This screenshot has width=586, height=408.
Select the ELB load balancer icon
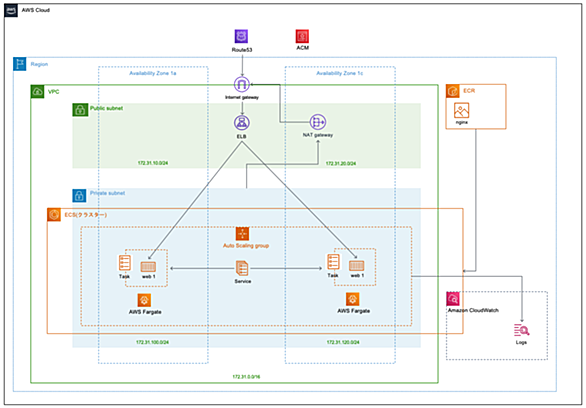coord(242,123)
